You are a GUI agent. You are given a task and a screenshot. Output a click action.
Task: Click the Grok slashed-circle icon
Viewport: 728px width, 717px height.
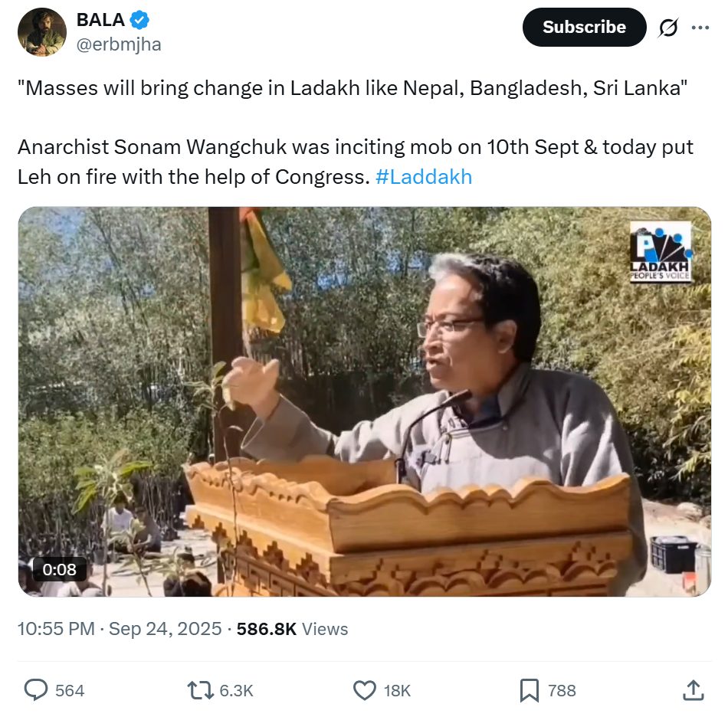point(668,28)
